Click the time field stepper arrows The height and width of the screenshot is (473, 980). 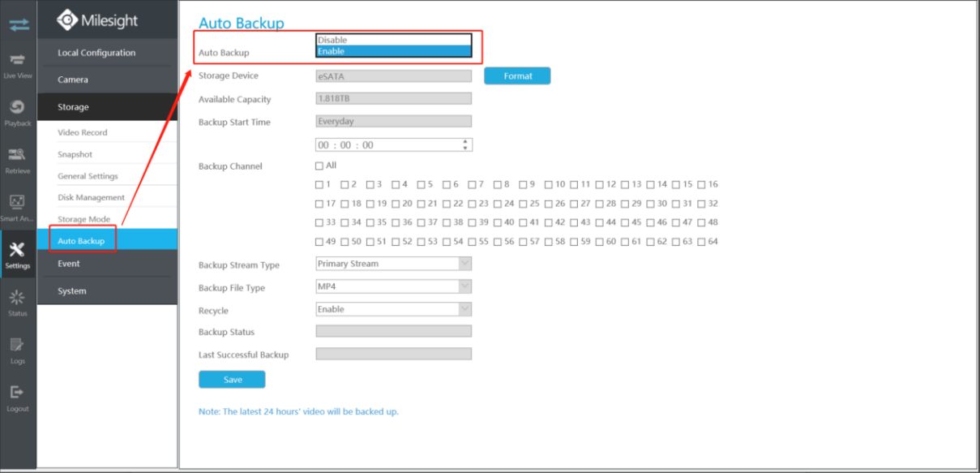pyautogui.click(x=465, y=145)
